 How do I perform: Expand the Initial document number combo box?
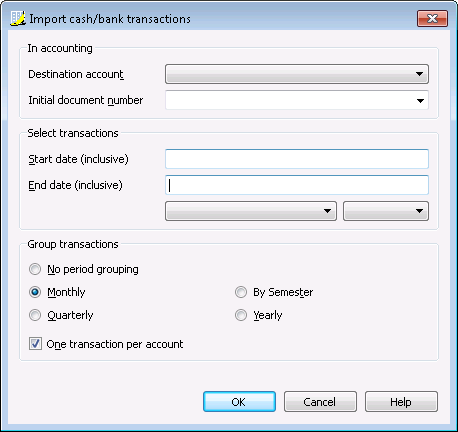pyautogui.click(x=420, y=100)
